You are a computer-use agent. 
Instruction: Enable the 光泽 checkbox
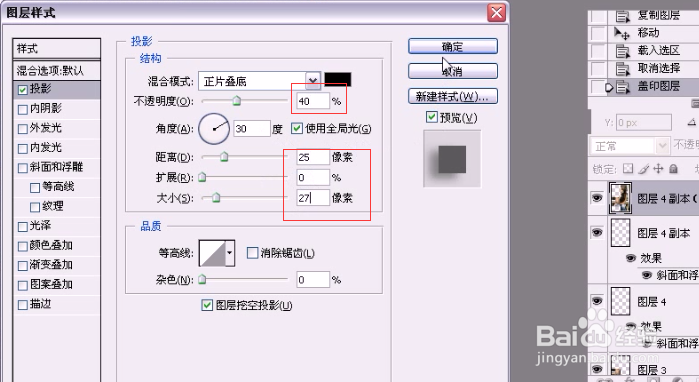(x=23, y=227)
